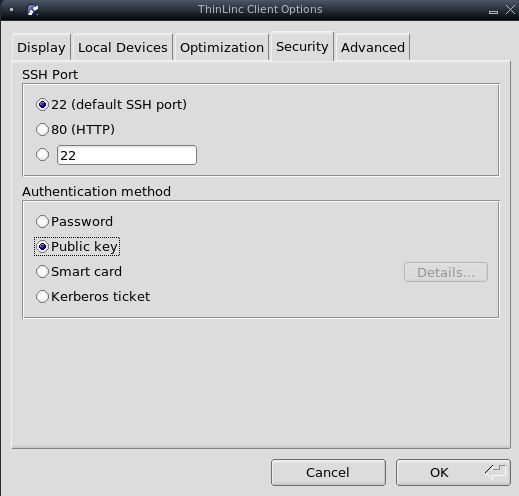Go to the Optimization tab
The width and height of the screenshot is (519, 496).
click(x=222, y=47)
